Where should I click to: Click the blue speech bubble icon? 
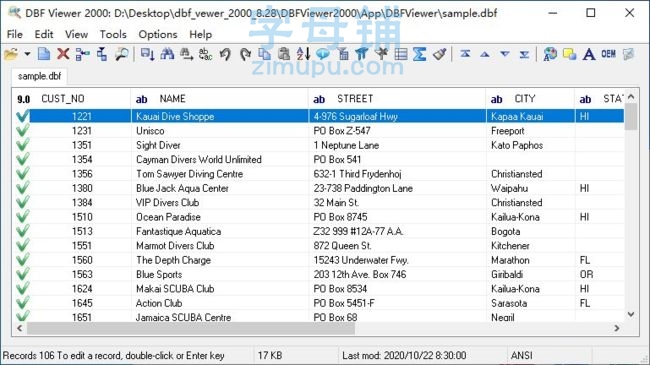click(x=323, y=54)
